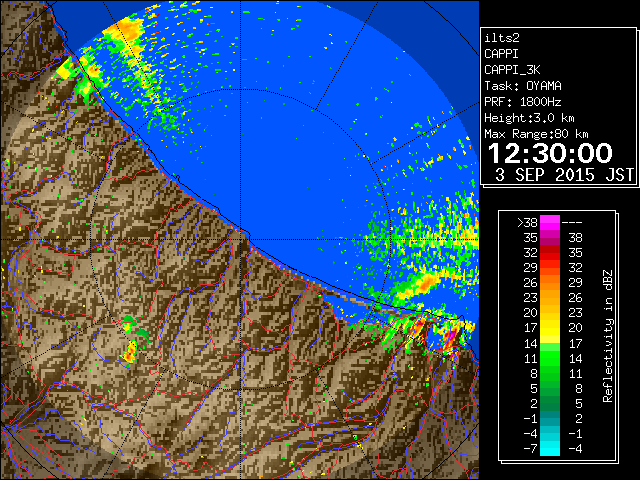The height and width of the screenshot is (480, 640).
Task: Click the elongated orange echo band offshore in the east
Action: coord(424,283)
